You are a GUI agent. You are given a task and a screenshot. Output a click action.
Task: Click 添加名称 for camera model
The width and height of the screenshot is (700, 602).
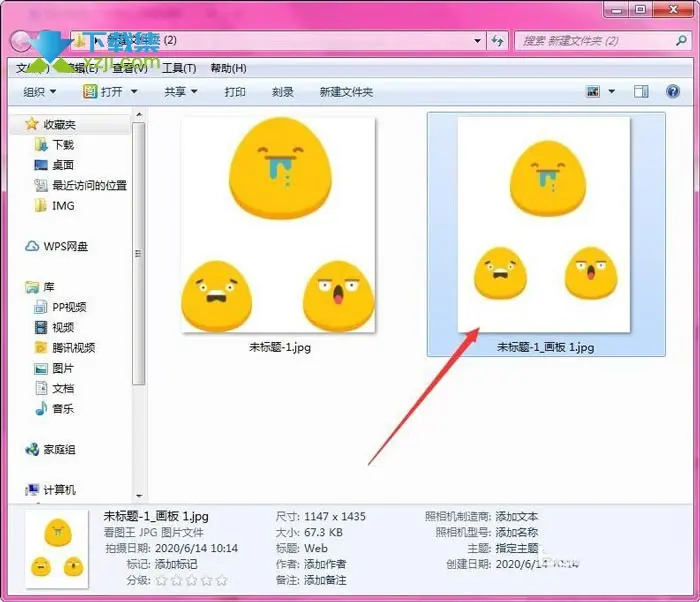coord(517,532)
